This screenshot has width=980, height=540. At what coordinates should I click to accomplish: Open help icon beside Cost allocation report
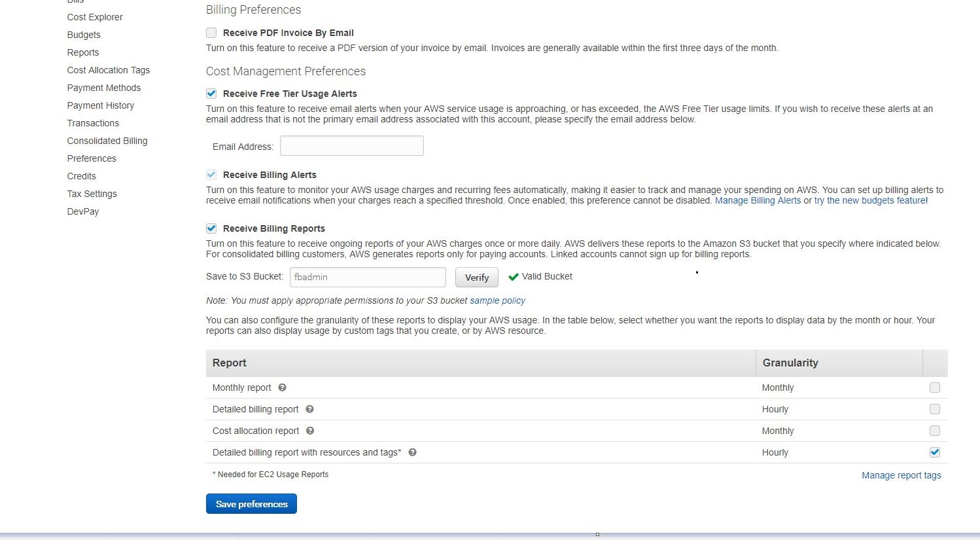310,431
